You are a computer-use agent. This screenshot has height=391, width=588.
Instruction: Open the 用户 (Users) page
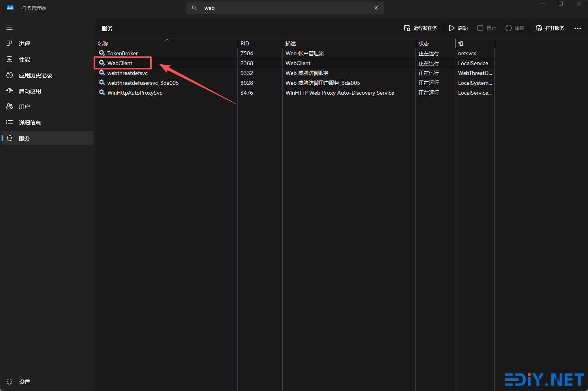click(x=24, y=107)
